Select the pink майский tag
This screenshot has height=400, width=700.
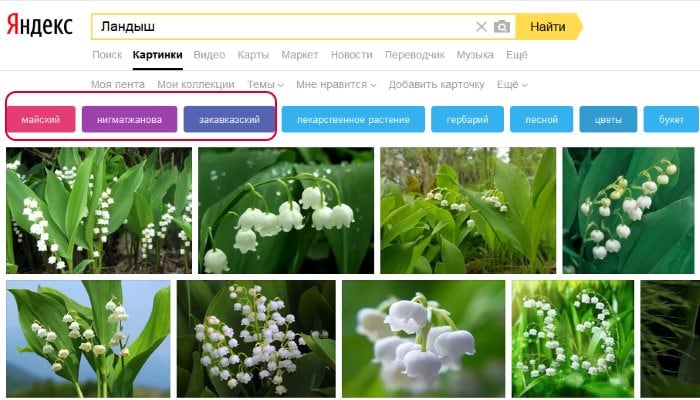41,119
